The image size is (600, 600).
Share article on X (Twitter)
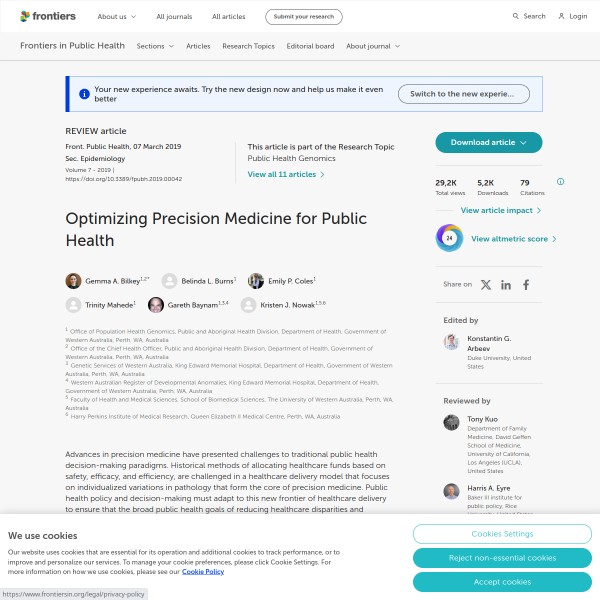tap(485, 285)
